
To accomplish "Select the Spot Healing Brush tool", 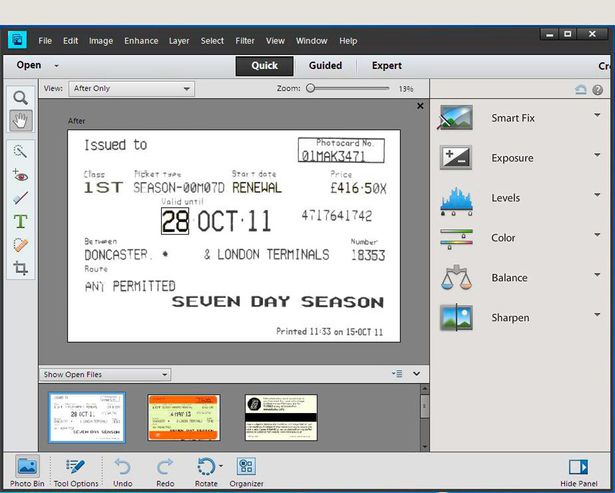I will pos(20,245).
